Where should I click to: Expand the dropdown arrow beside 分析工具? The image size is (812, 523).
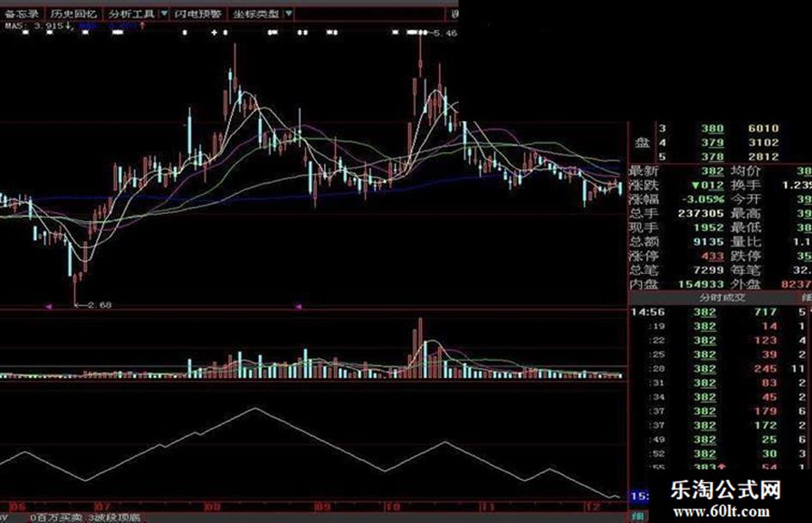point(164,14)
